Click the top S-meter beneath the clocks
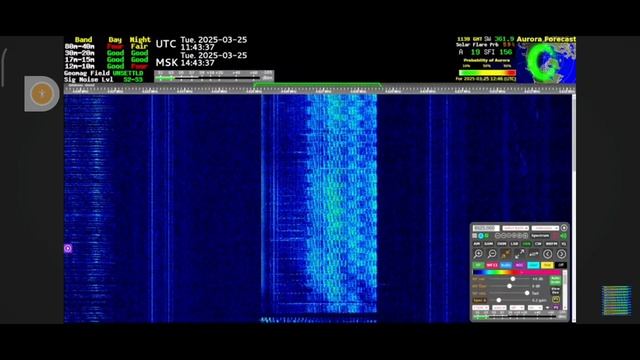Image resolution: width=640 pixels, height=360 pixels. pyautogui.click(x=214, y=76)
